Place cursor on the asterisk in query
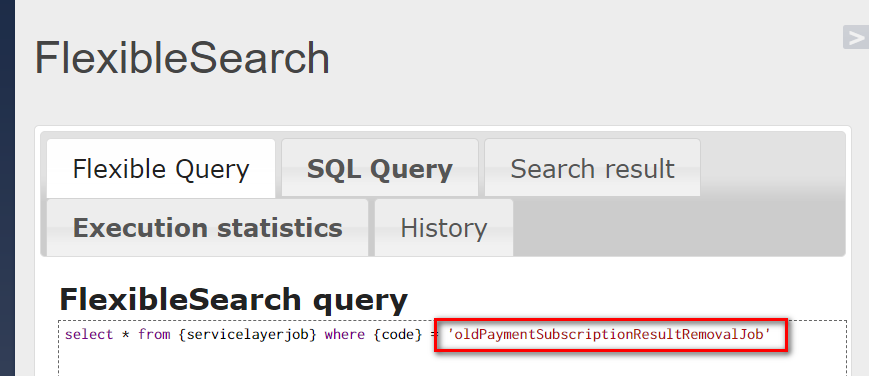The image size is (869, 376). [126, 334]
